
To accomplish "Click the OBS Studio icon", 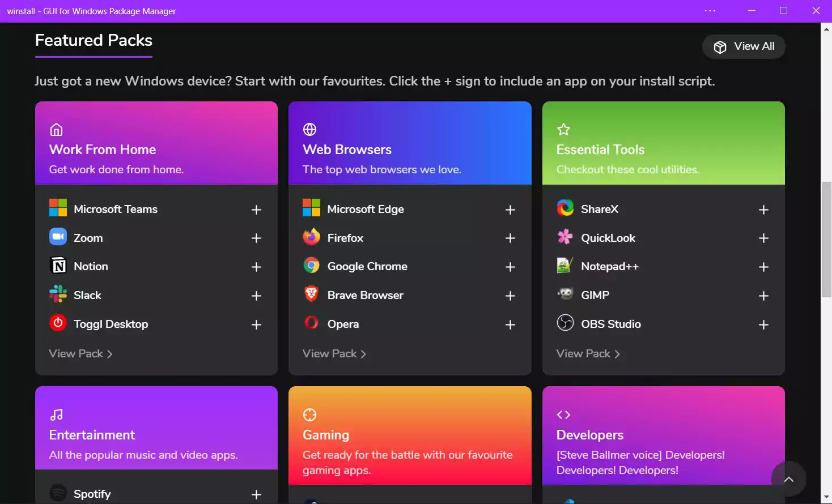I will click(x=565, y=323).
